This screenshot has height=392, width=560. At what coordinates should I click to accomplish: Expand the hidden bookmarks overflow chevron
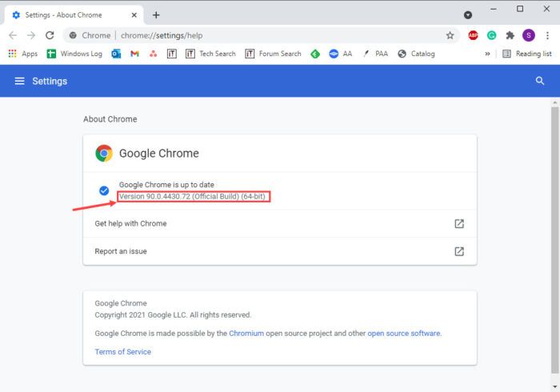click(x=487, y=54)
